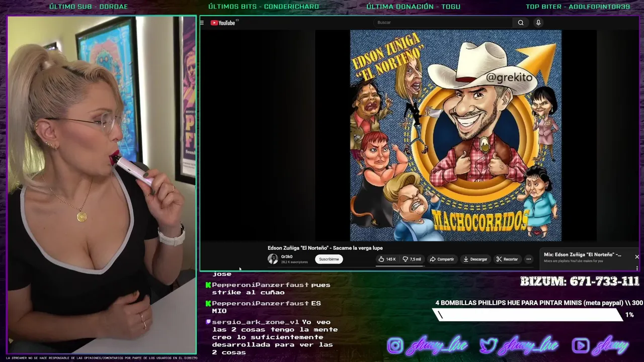
Task: Click the Instagram icon in the overlay
Action: pos(395,346)
